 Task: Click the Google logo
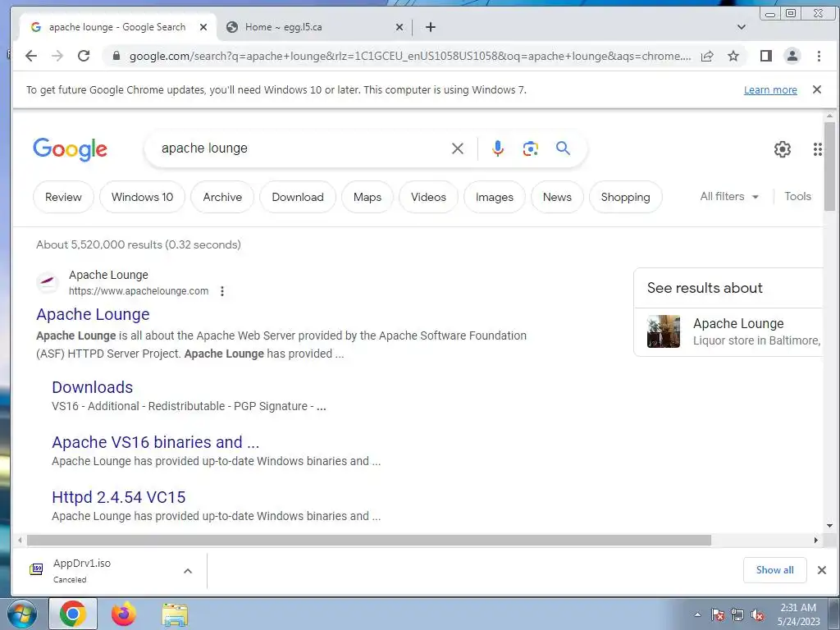(71, 149)
